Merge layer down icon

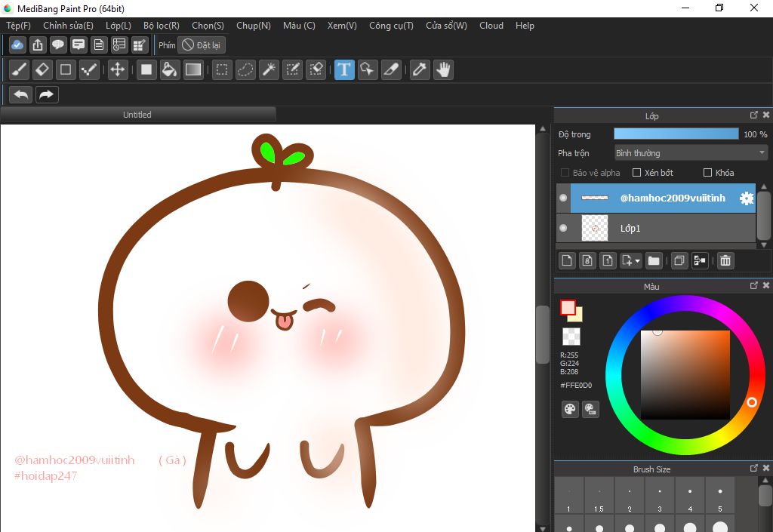tap(700, 260)
